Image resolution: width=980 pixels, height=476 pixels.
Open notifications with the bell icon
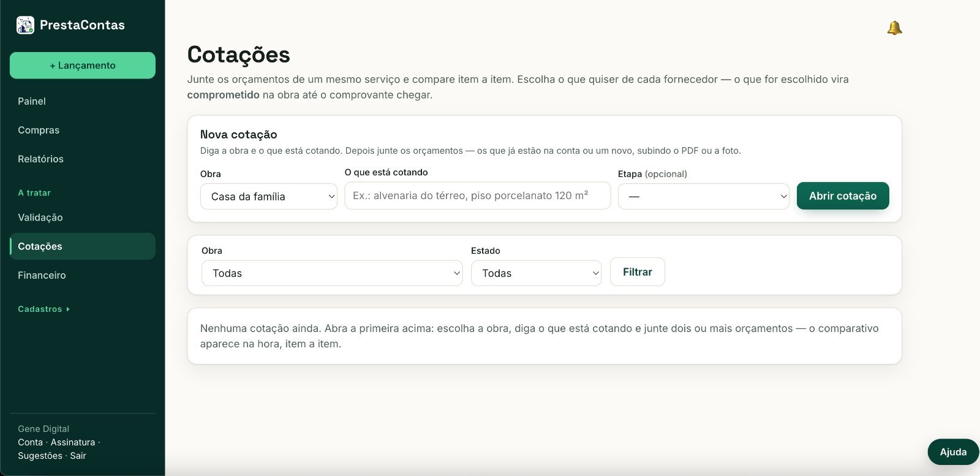894,28
